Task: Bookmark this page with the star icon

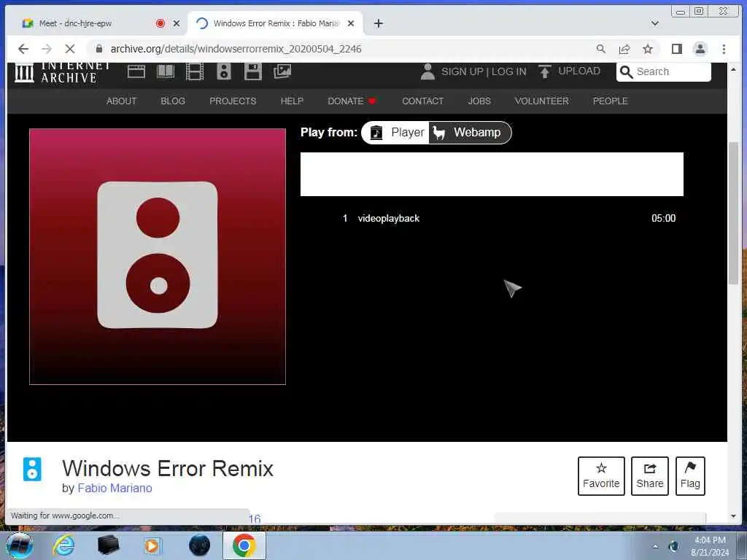Action: pos(648,49)
